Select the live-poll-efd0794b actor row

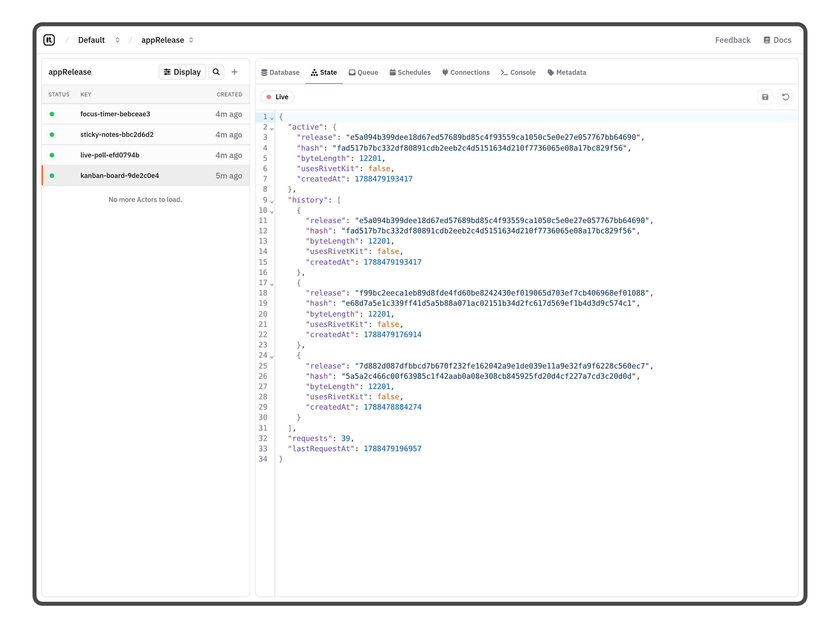(146, 155)
